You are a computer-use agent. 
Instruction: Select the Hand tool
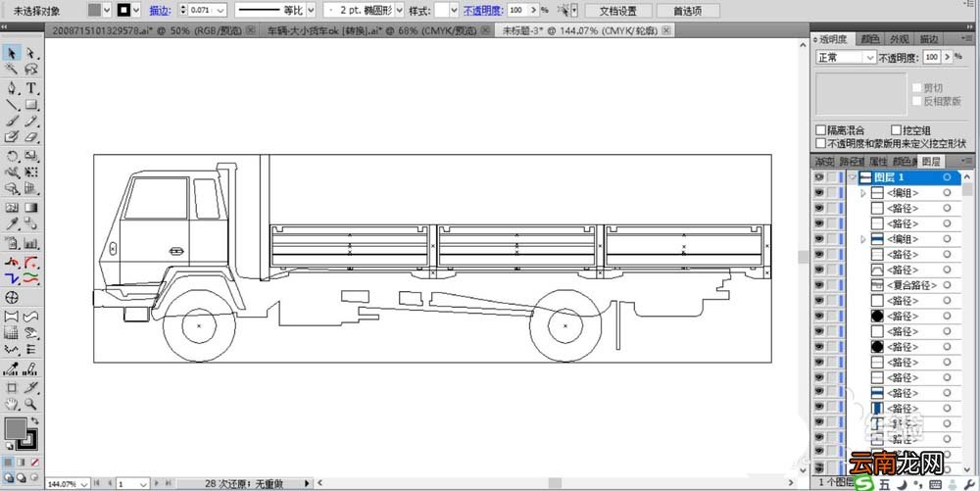(x=12, y=404)
